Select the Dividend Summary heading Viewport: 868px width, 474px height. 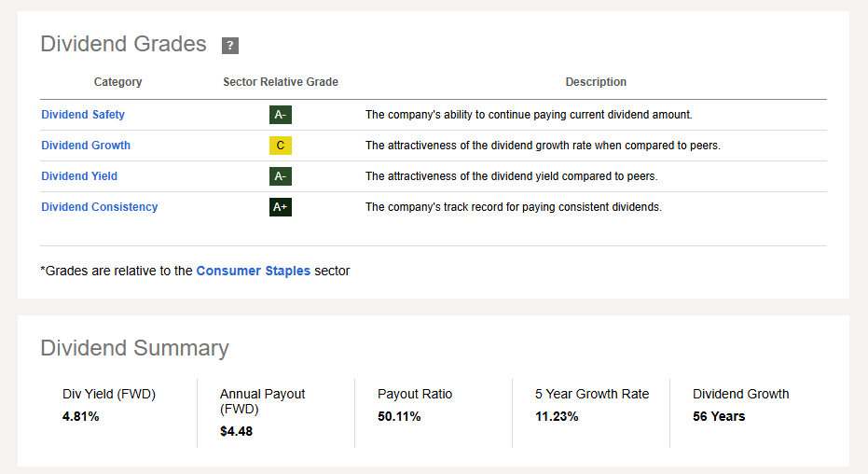(134, 348)
